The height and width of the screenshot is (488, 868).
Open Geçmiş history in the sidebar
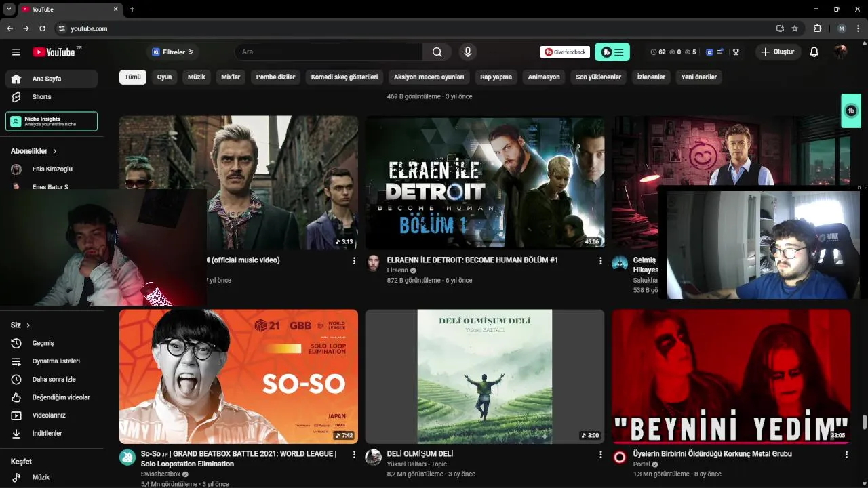[52, 343]
